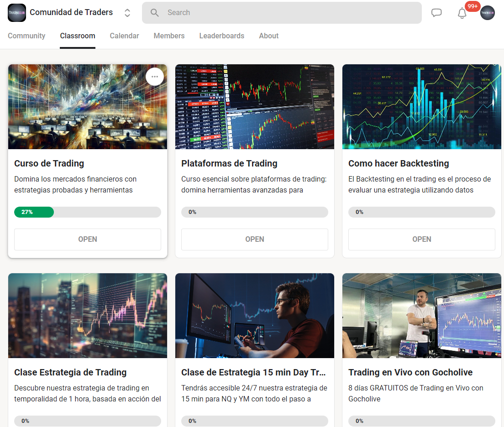Open the Plataformas de Trading course
504x427 pixels.
tap(254, 239)
